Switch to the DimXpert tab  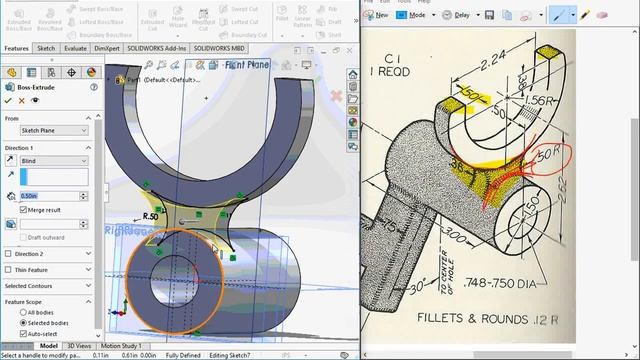[x=107, y=48]
